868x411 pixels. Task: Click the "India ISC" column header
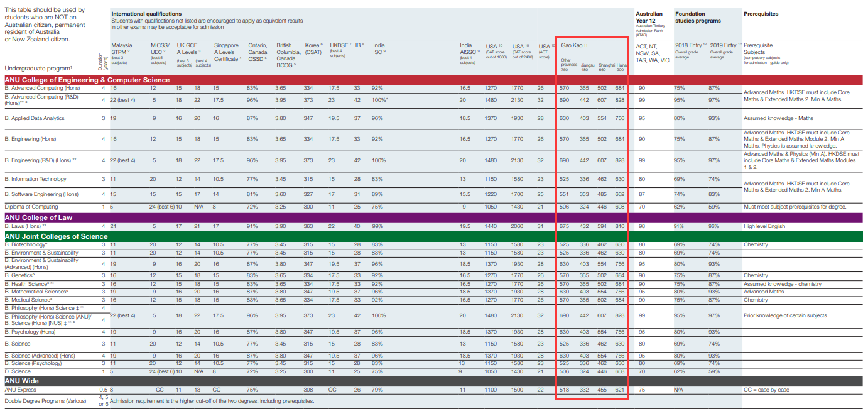coord(380,49)
